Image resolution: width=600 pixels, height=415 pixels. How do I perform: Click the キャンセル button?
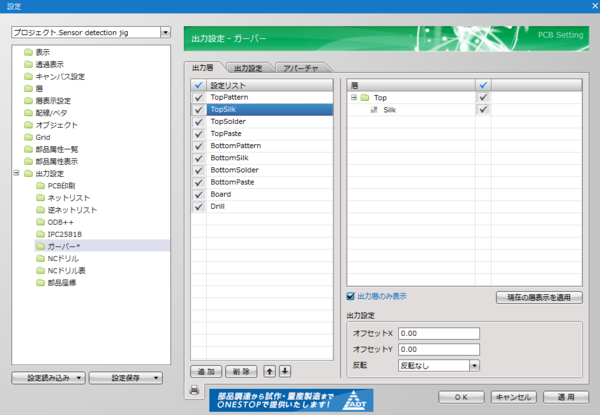click(512, 397)
